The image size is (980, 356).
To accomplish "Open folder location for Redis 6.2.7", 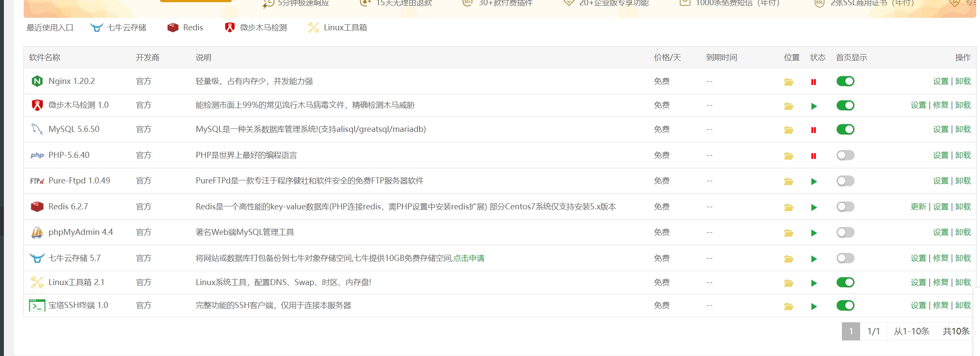I will point(789,207).
